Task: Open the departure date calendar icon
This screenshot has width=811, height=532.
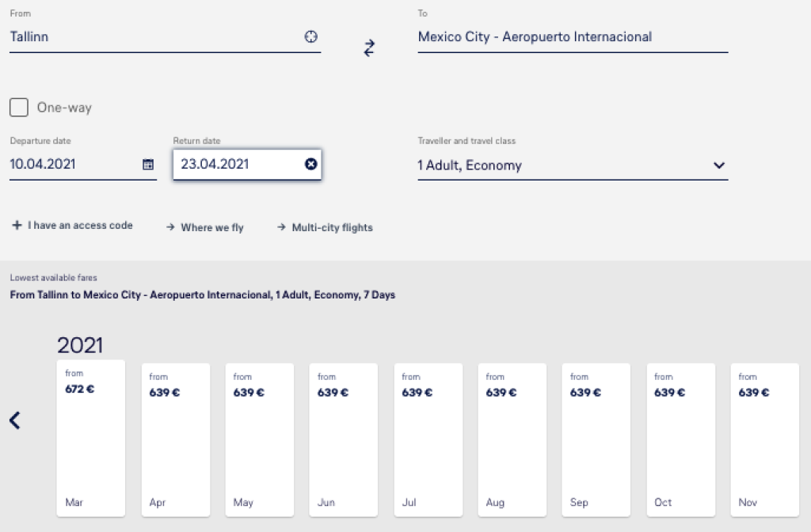Action: (x=147, y=165)
